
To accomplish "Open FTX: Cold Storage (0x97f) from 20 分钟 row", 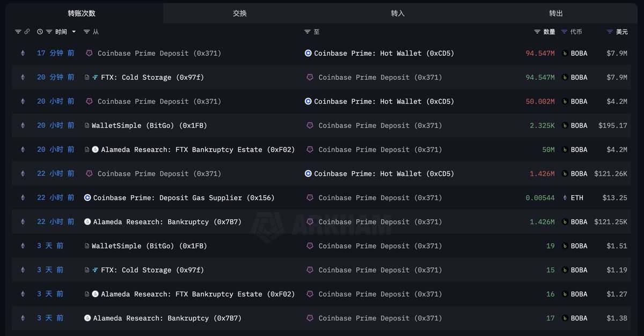I will pos(152,77).
